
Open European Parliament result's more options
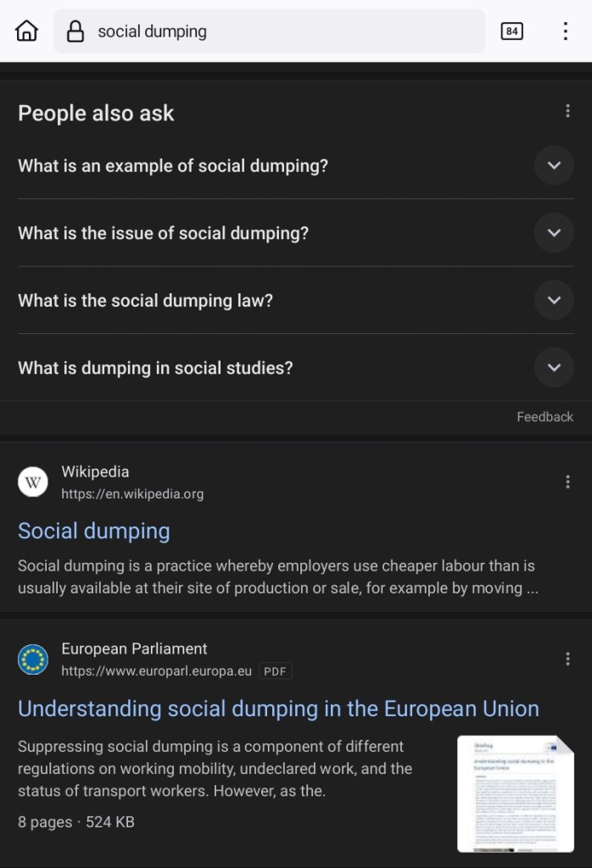click(567, 659)
